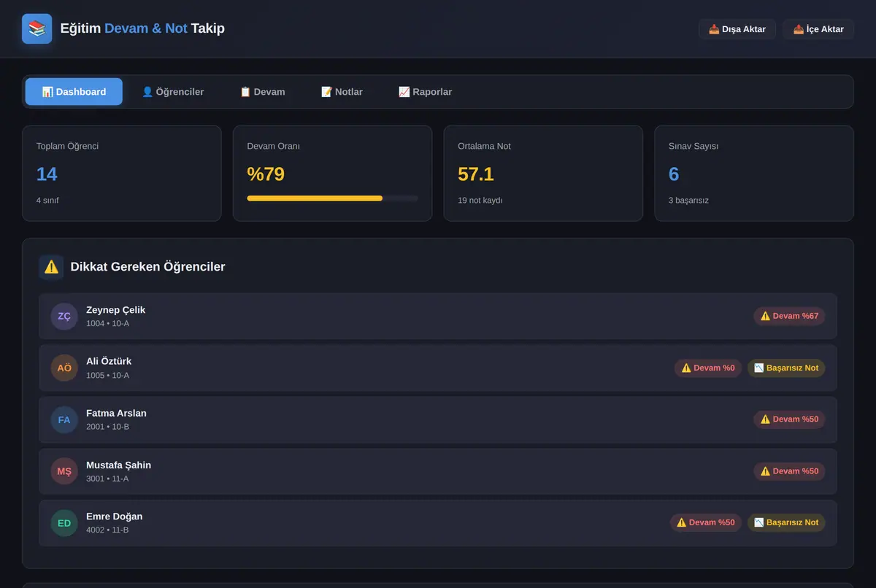Switch to the Öğrenciler tab
This screenshot has height=588, width=876.
coord(173,92)
